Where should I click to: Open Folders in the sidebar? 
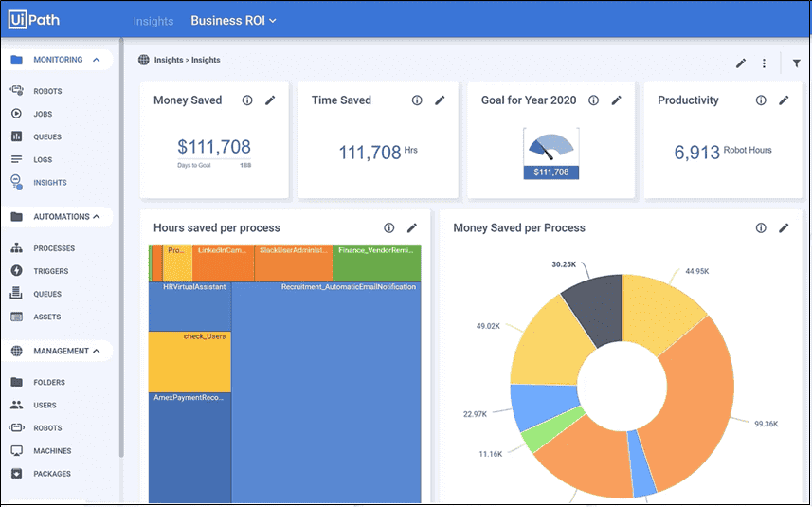(x=49, y=382)
